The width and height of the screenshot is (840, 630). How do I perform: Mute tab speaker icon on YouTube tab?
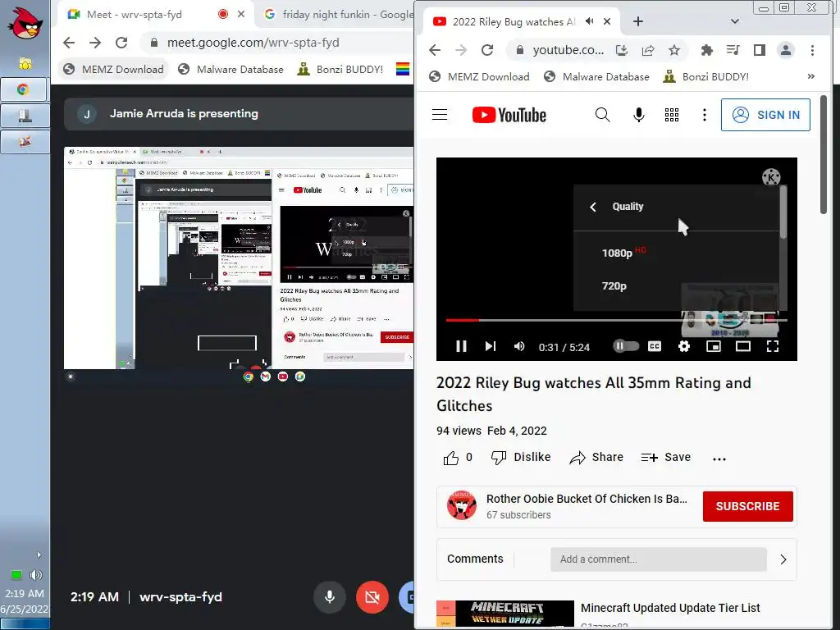(x=589, y=21)
